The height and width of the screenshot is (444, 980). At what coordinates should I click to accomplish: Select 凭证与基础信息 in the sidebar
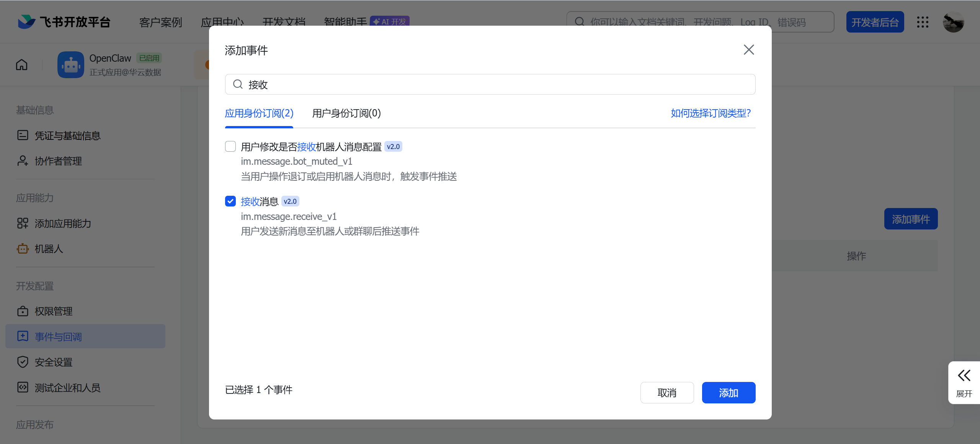pos(67,135)
